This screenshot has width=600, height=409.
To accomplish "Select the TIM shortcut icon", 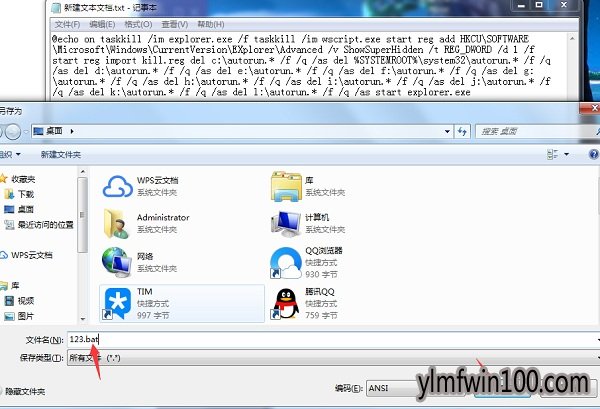I will coord(117,303).
